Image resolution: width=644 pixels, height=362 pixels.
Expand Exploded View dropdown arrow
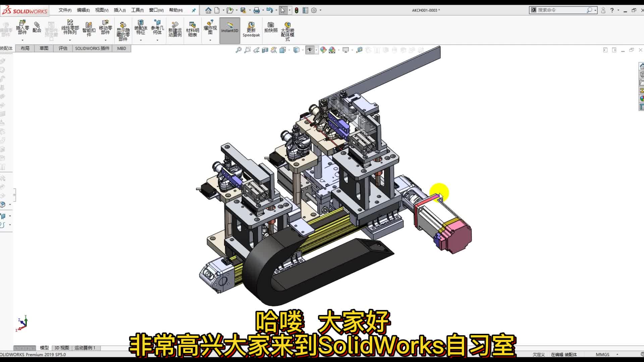tap(210, 40)
